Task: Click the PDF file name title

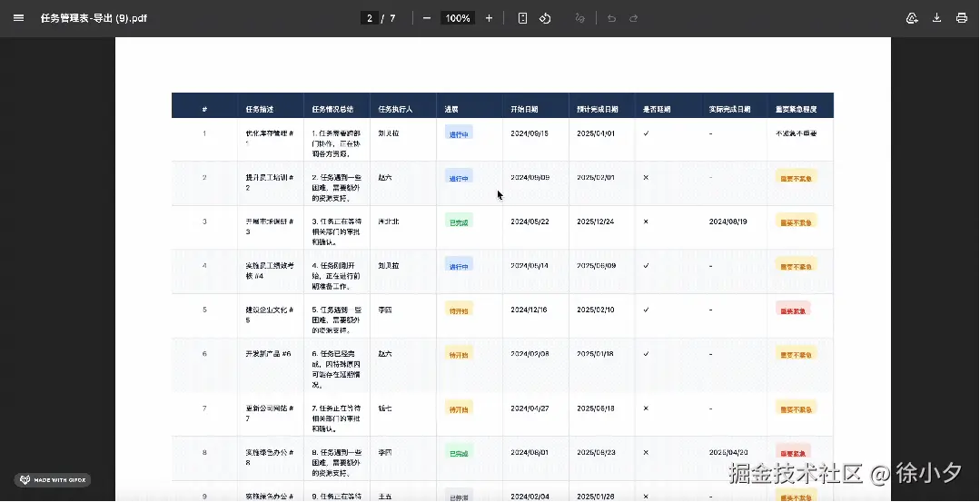Action: [x=94, y=18]
